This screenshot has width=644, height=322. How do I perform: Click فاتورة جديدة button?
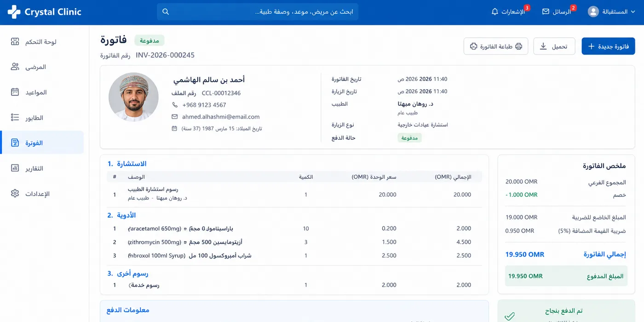[x=608, y=46]
